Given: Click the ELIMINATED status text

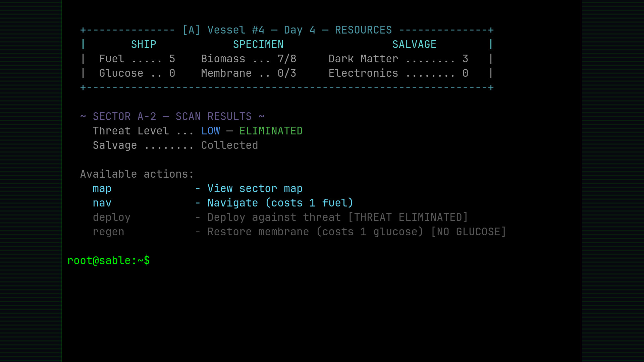Looking at the screenshot, I should 270,131.
